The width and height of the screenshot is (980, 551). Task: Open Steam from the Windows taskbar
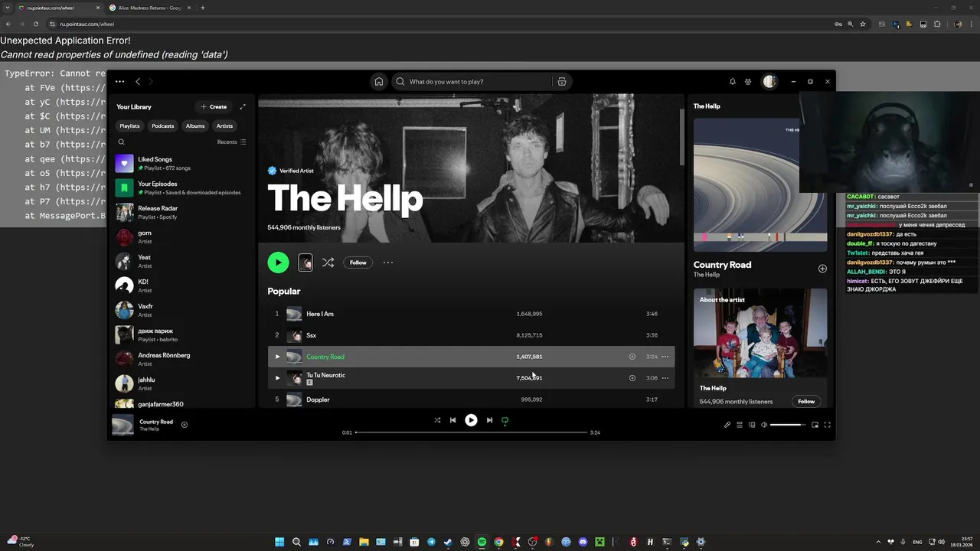(x=448, y=542)
